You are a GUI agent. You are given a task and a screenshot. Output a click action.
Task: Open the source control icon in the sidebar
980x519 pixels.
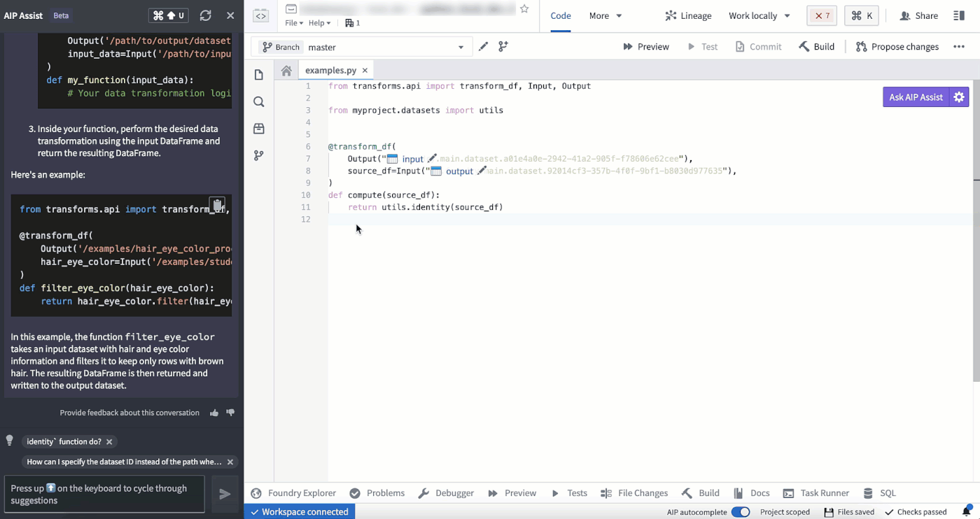[259, 155]
